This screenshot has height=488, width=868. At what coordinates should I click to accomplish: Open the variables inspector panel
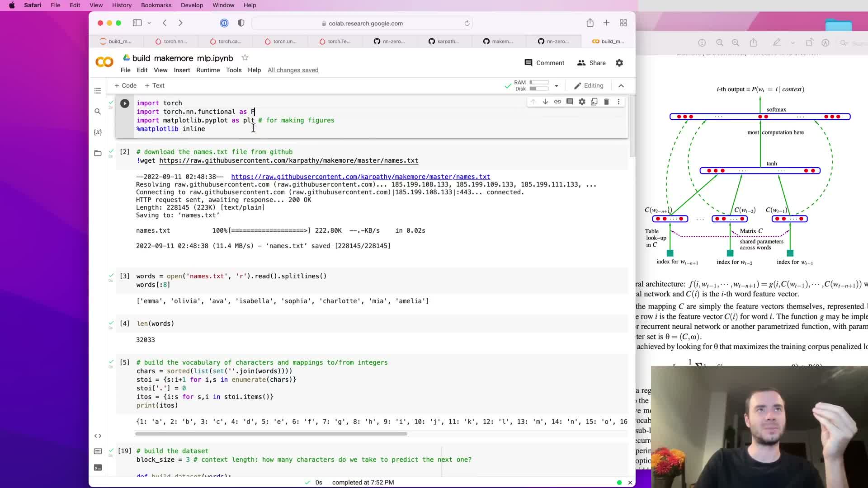98,132
